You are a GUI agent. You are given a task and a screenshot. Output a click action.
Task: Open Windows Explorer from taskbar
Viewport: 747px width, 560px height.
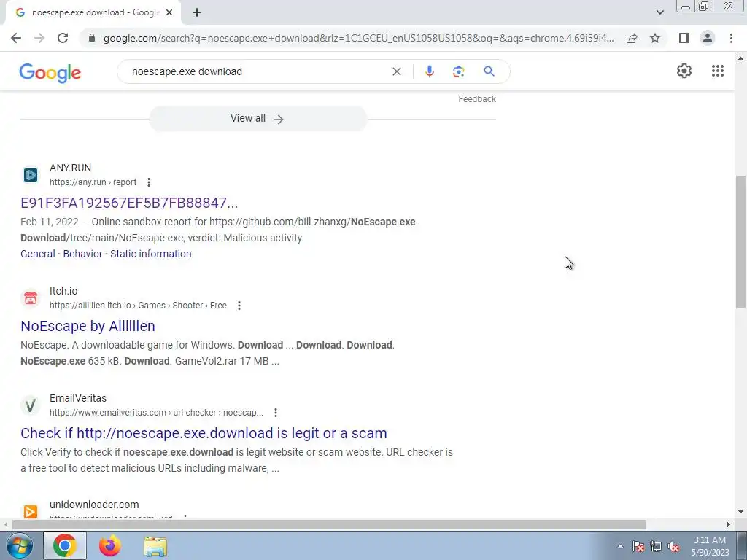click(x=156, y=546)
